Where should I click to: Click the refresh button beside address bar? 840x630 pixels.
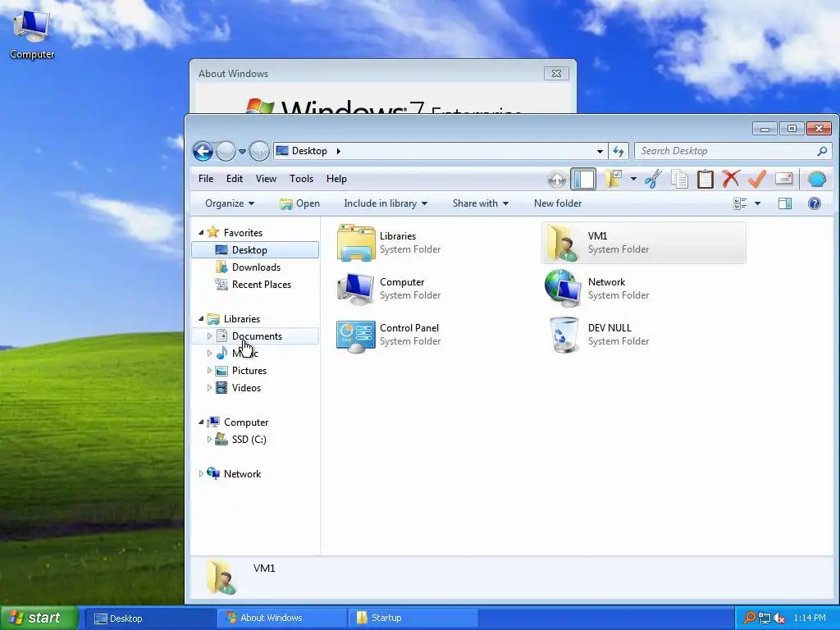pyautogui.click(x=619, y=152)
